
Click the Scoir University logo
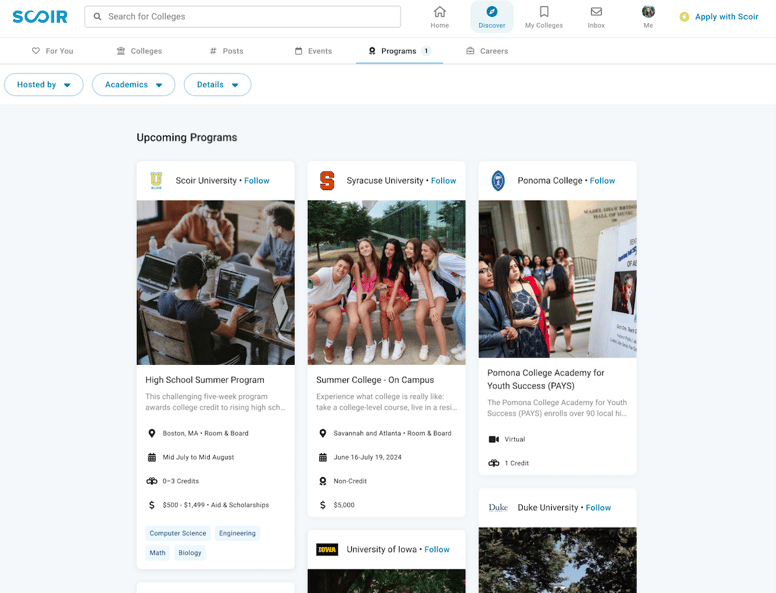click(156, 181)
